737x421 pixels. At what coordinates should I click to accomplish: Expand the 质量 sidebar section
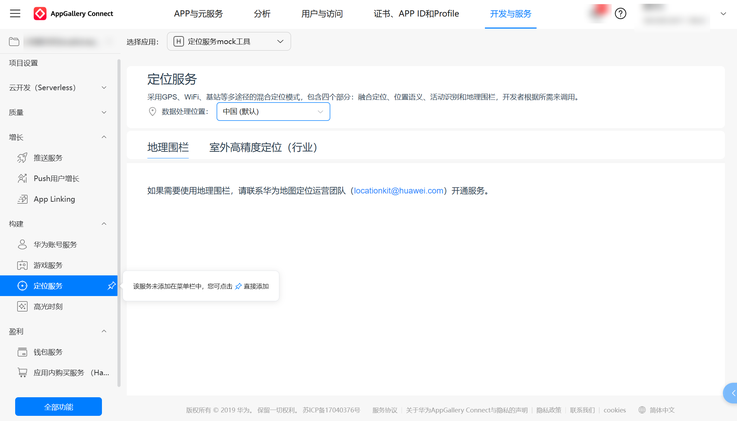(104, 113)
